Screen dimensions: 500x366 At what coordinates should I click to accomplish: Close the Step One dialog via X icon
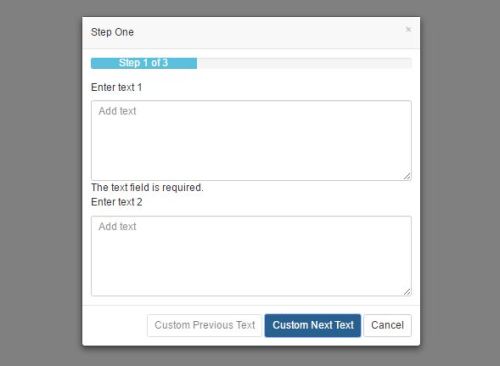tap(408, 29)
